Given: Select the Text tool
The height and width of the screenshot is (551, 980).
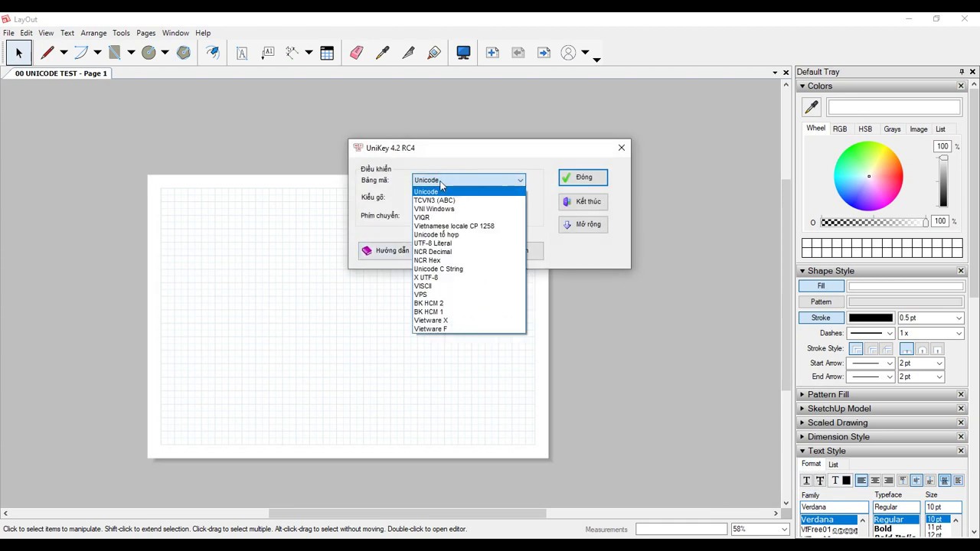Looking at the screenshot, I should click(x=242, y=53).
